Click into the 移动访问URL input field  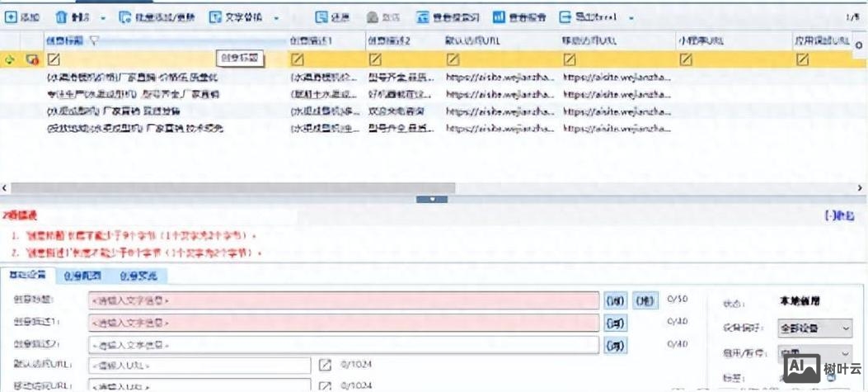click(199, 385)
